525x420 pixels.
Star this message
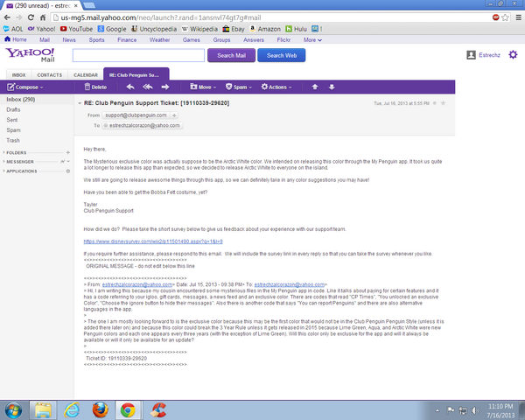[x=443, y=103]
